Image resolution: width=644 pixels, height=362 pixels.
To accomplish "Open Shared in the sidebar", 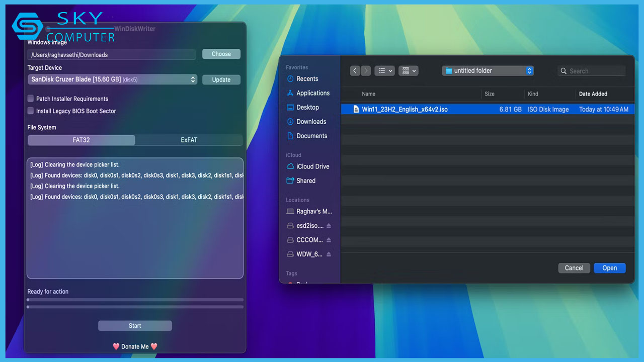I will click(x=306, y=180).
